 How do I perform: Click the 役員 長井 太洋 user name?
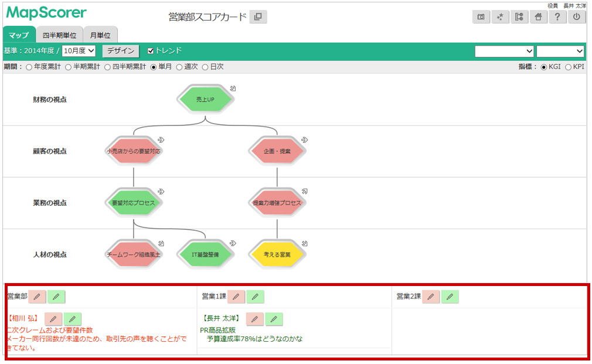pos(567,6)
